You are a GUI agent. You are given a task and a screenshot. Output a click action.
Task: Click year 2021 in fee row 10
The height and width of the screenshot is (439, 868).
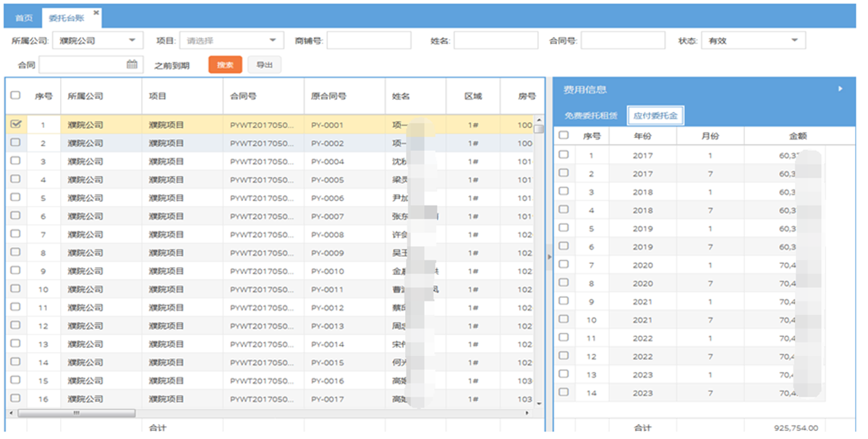pos(642,320)
